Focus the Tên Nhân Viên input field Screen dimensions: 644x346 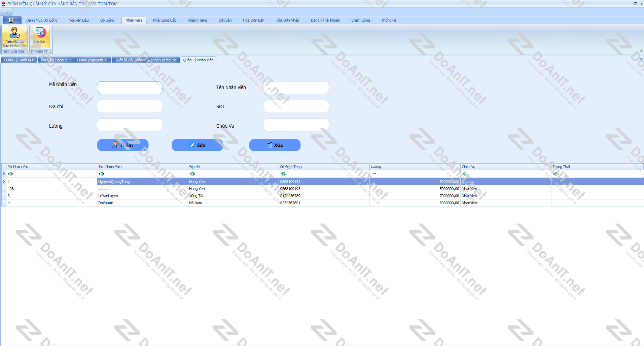(x=296, y=88)
